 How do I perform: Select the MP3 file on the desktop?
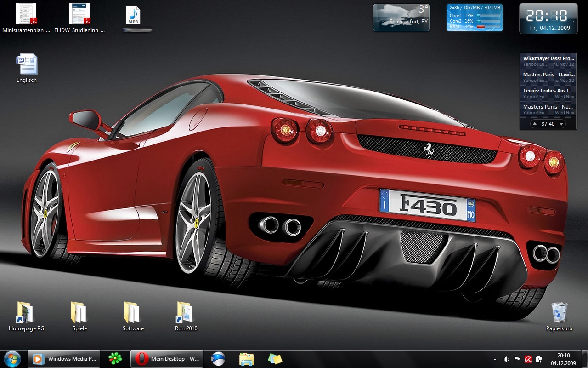(x=133, y=15)
